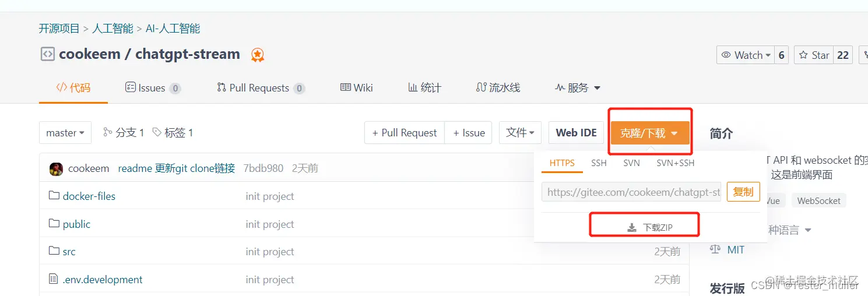Click the Star button
This screenshot has width=868, height=296.
tap(814, 55)
